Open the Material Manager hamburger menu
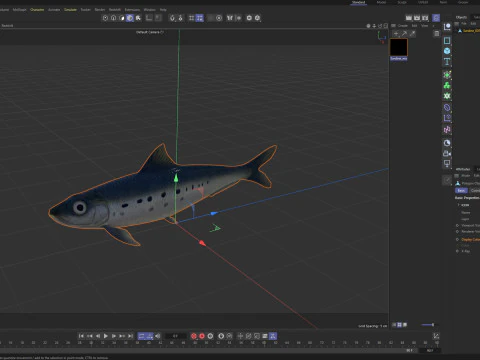The image size is (480, 360). [393, 26]
